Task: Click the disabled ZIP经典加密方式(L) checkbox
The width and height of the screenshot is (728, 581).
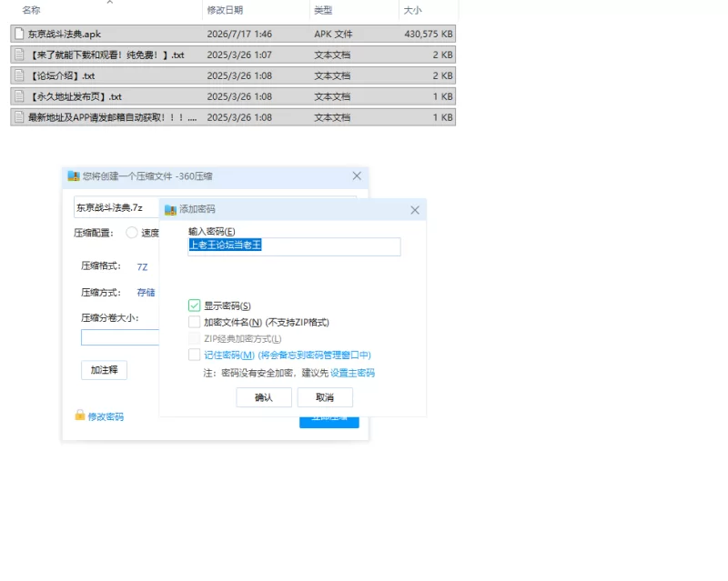Action: click(194, 338)
